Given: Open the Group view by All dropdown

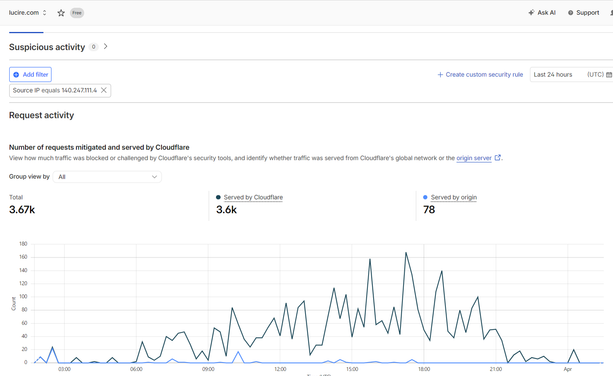Looking at the screenshot, I should coord(107,177).
